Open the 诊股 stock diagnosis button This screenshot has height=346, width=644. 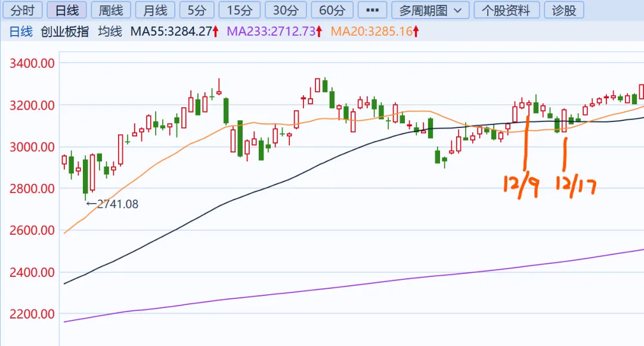click(x=564, y=10)
